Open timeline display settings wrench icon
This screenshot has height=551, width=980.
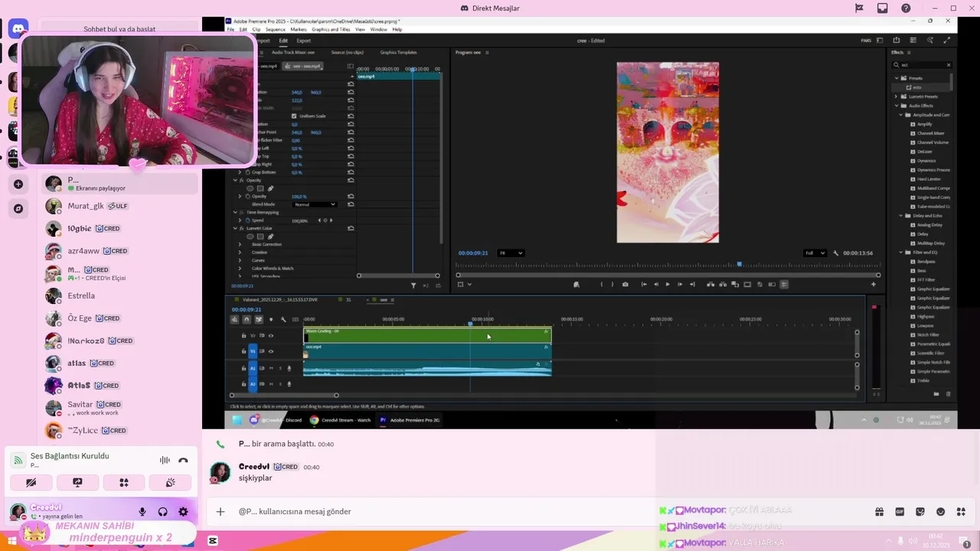tap(283, 320)
